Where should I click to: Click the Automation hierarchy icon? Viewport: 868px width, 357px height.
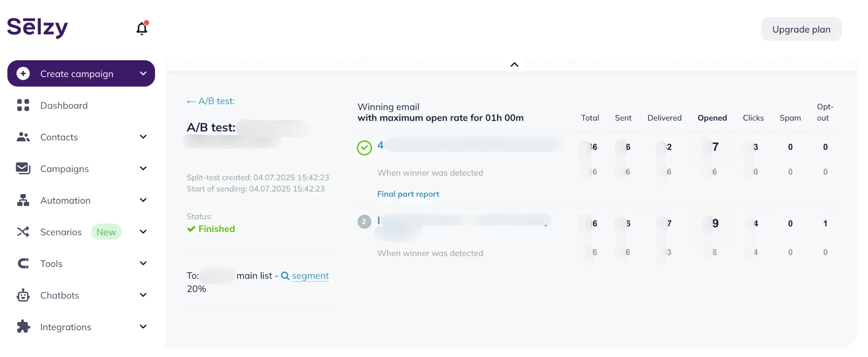[x=23, y=200]
